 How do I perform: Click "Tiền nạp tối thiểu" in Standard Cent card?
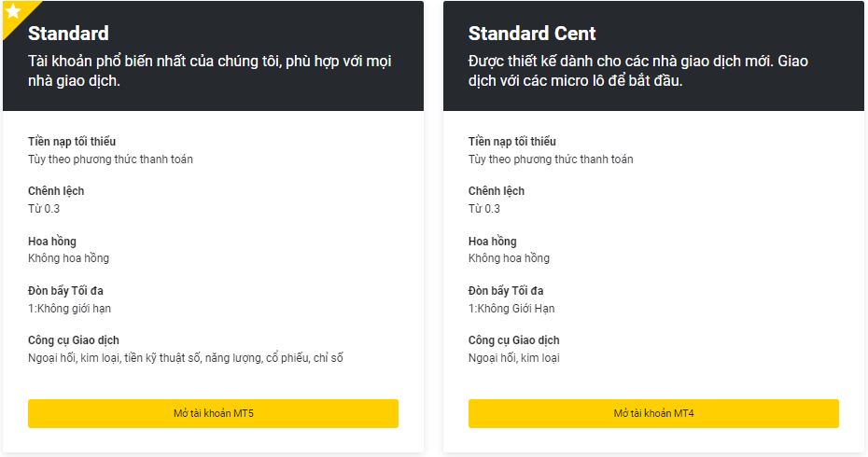point(512,142)
